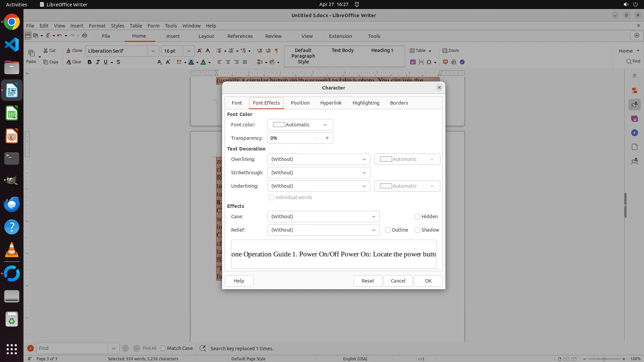Click the Reset button
Image resolution: width=644 pixels, height=362 pixels.
coord(368,281)
